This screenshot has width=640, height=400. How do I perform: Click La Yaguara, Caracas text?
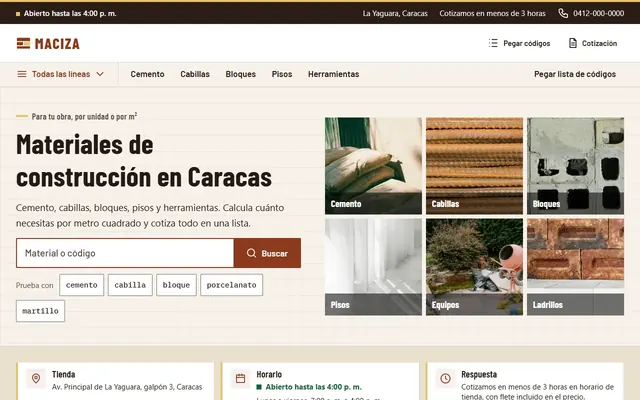pyautogui.click(x=395, y=13)
